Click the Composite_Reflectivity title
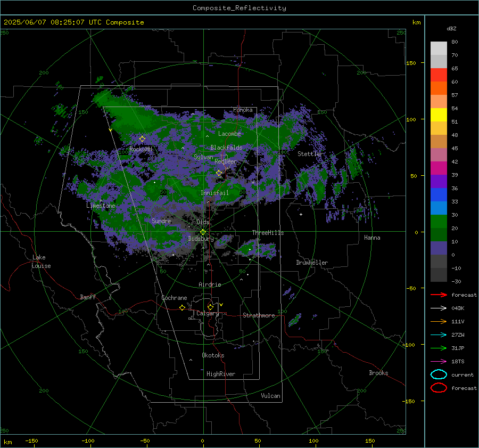The height and width of the screenshot is (448, 479). pyautogui.click(x=240, y=8)
